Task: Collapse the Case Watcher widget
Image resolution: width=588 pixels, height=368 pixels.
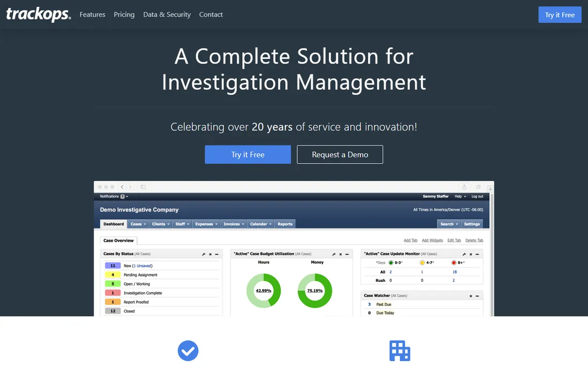Action: tap(477, 296)
